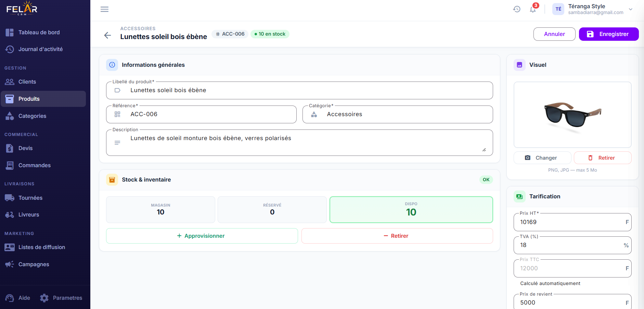The image size is (644, 309).
Task: Go to Devis section
Action: point(43,148)
